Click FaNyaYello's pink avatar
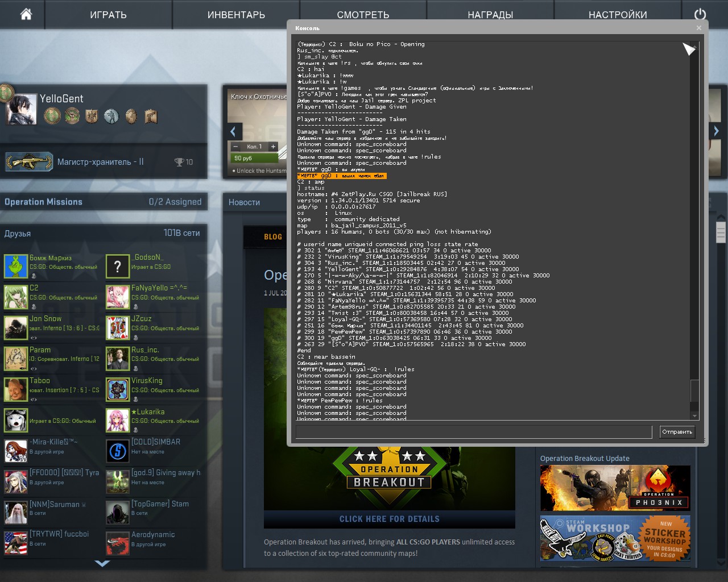Screen dimensions: 728x582 click(x=118, y=297)
